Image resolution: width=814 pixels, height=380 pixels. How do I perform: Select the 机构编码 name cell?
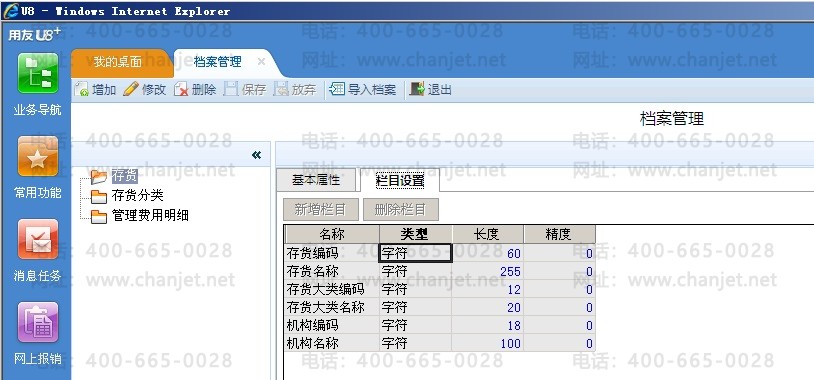pos(332,325)
